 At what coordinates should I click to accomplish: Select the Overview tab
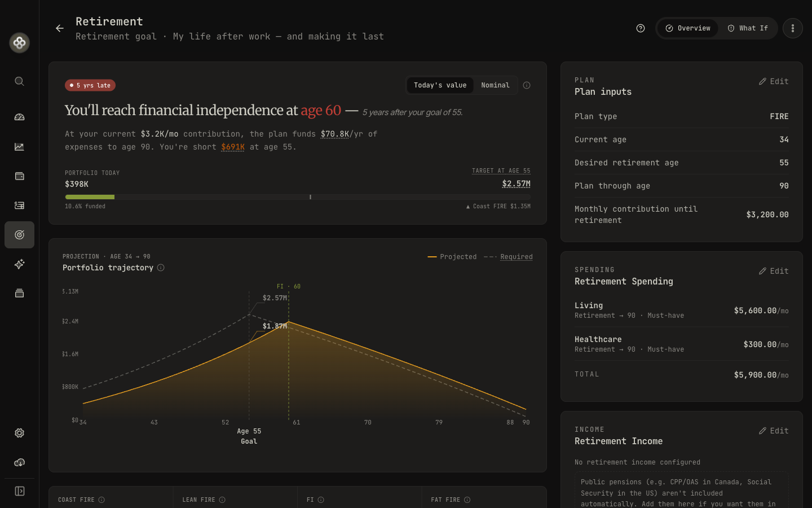688,28
